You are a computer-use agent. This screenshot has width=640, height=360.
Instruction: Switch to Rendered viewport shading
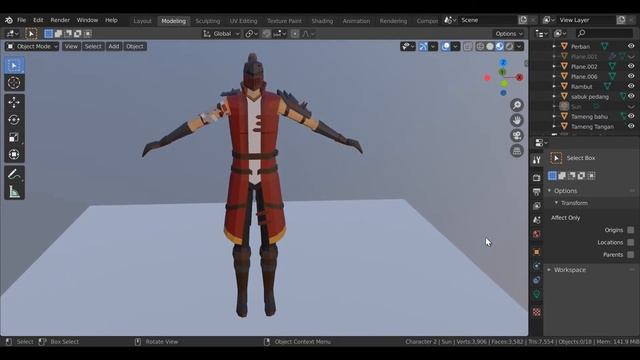coord(509,47)
